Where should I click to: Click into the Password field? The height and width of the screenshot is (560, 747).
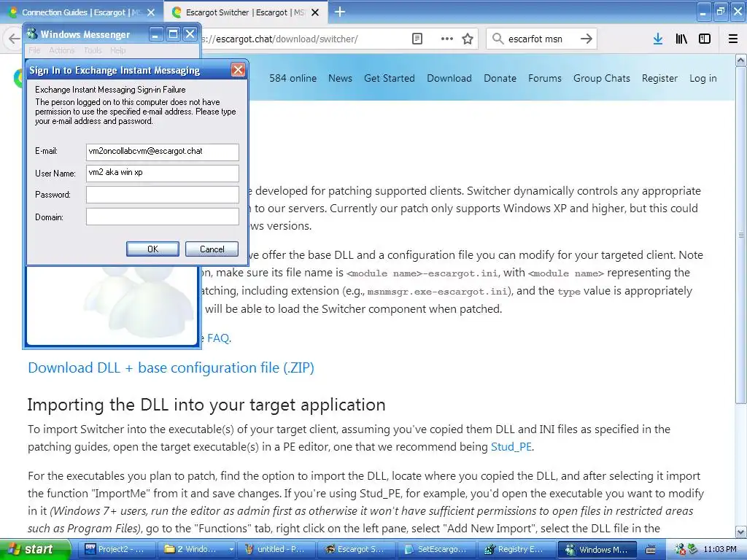pyautogui.click(x=163, y=195)
